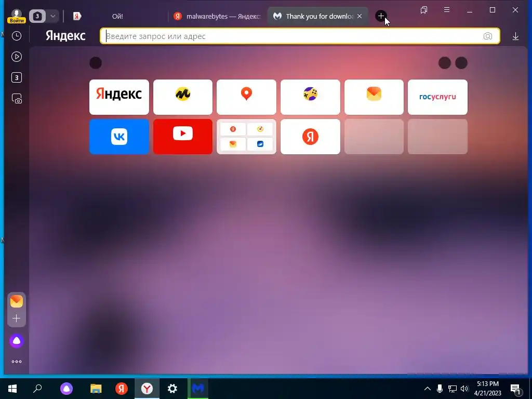The height and width of the screenshot is (399, 532).
Task: Open Windows taskbar search
Action: [x=37, y=389]
